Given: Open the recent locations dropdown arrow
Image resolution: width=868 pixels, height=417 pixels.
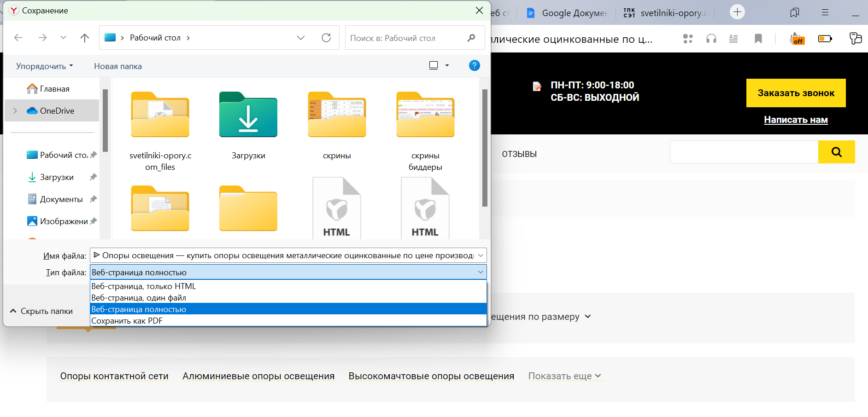Looking at the screenshot, I should pos(64,38).
